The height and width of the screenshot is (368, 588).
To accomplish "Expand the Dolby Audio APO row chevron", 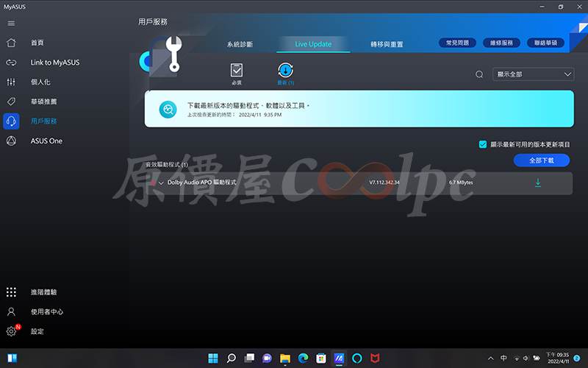I will click(x=161, y=183).
